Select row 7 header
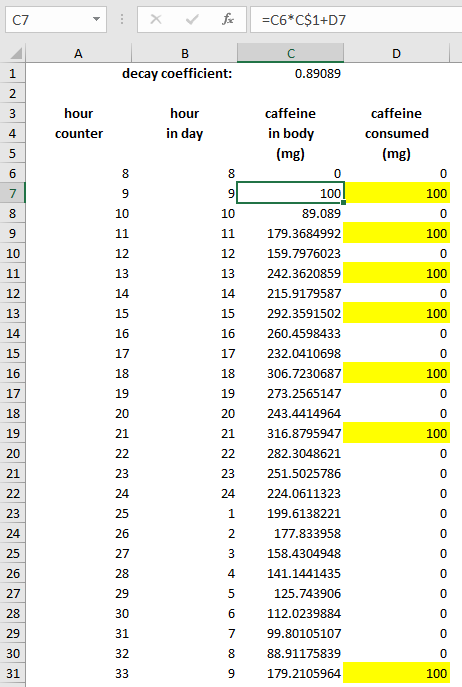Image resolution: width=462 pixels, height=687 pixels. 13,193
